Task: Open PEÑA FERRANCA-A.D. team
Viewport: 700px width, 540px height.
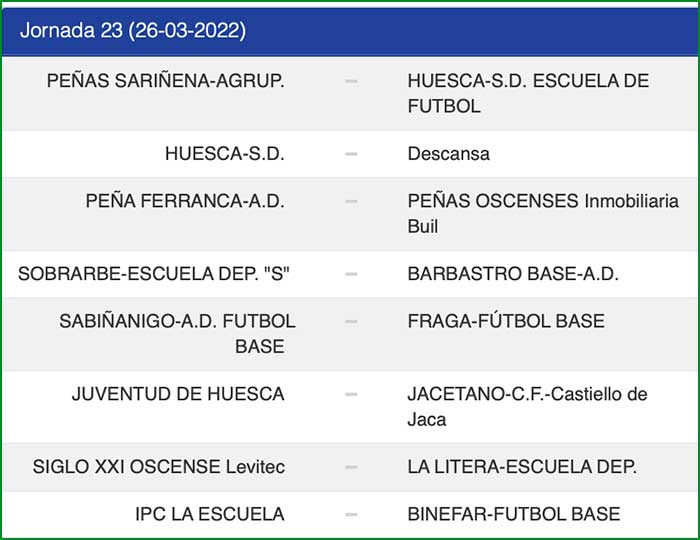Action: pyautogui.click(x=185, y=201)
